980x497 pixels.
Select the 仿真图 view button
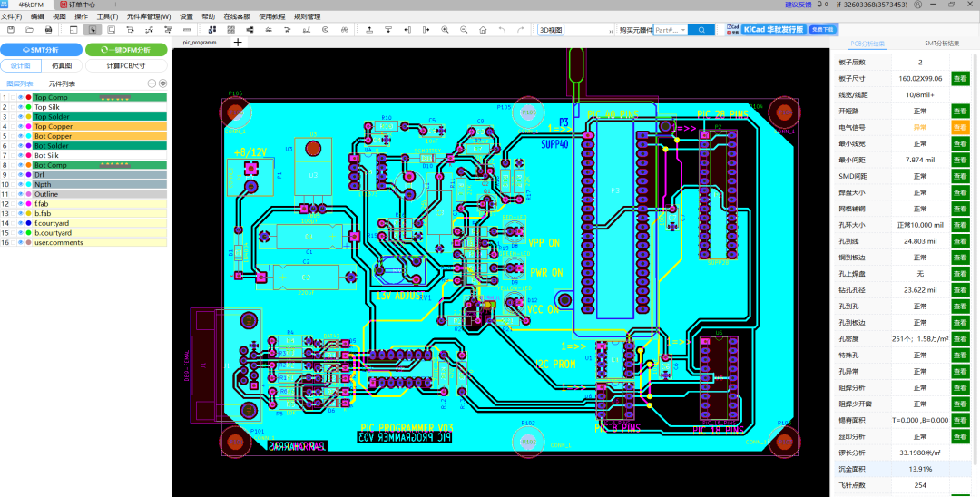tap(62, 65)
